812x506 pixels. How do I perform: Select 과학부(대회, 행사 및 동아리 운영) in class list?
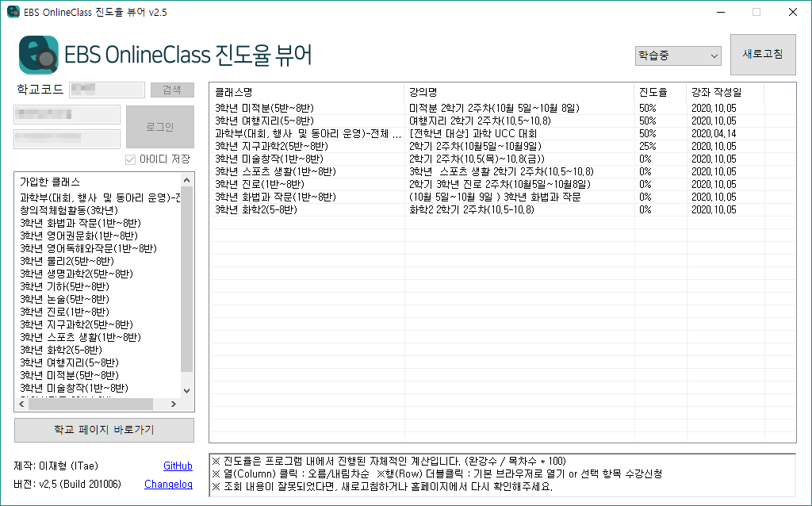(x=100, y=197)
